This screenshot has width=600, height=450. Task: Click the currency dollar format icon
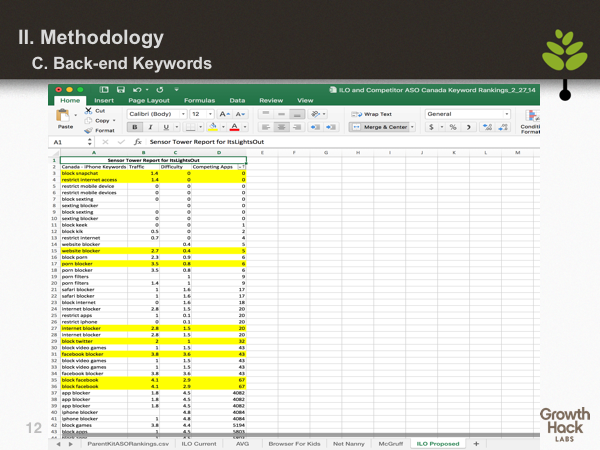point(431,127)
